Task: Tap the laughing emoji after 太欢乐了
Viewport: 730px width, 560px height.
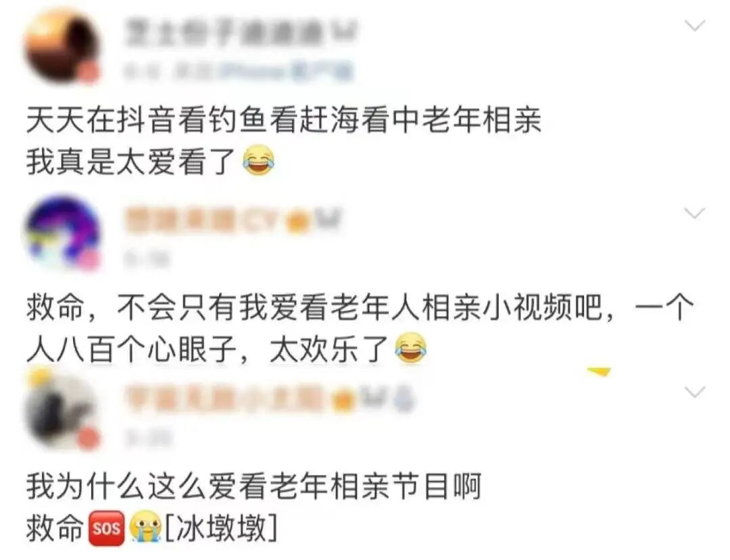Action: coord(411,348)
